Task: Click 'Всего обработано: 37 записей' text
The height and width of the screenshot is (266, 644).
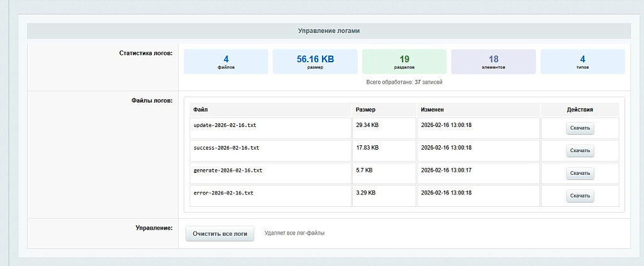Action: click(404, 82)
